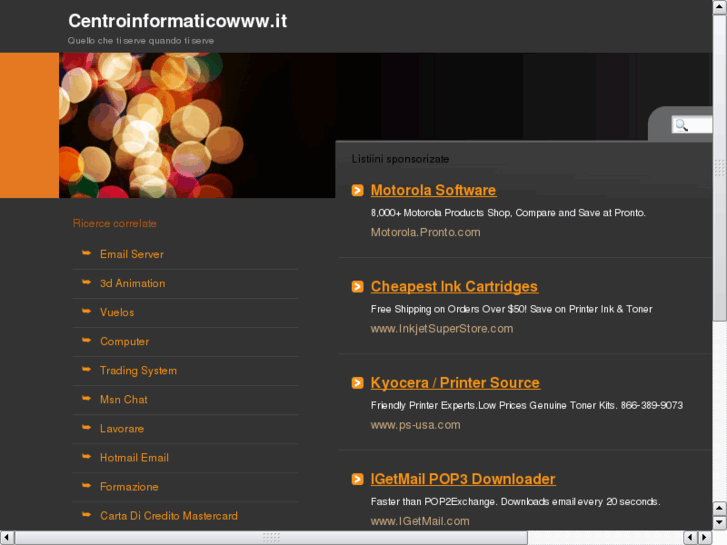Screen dimensions: 727x545
Task: Visit the www.InkjetSuperStore.com URL link
Action: [x=441, y=329]
